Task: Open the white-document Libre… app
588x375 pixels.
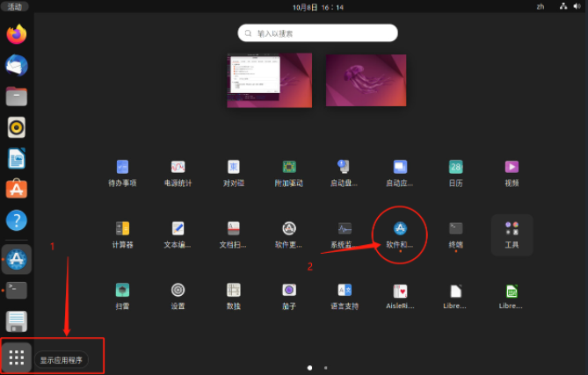Action: (x=455, y=296)
